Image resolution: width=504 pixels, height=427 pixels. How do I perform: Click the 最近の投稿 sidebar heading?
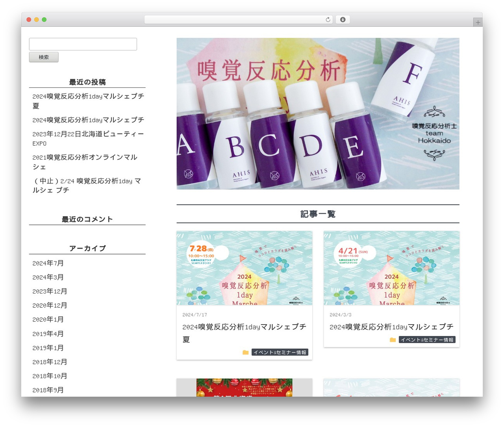[87, 82]
